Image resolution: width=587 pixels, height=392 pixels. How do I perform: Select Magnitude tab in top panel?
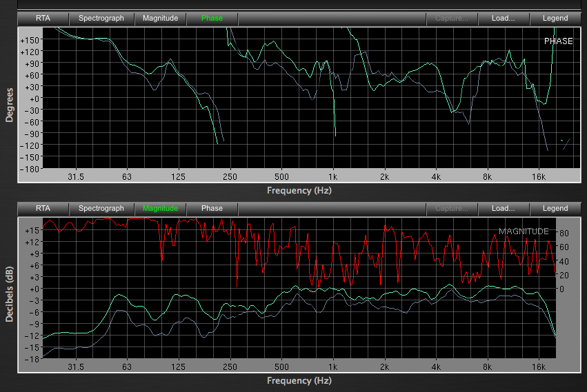(x=160, y=19)
